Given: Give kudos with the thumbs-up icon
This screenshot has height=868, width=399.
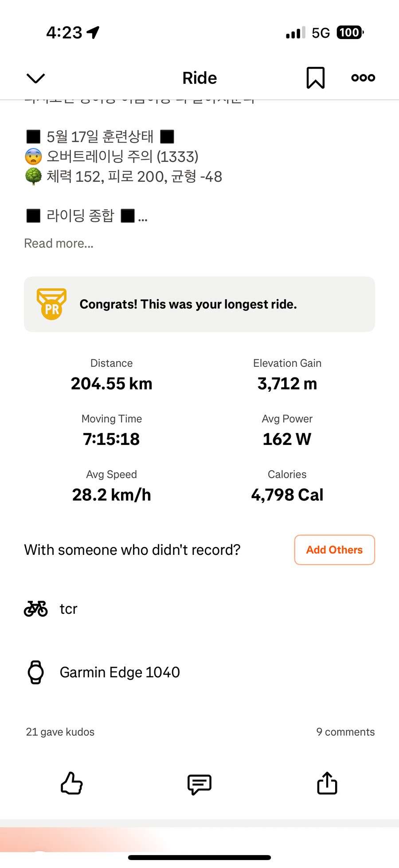Looking at the screenshot, I should 71,783.
